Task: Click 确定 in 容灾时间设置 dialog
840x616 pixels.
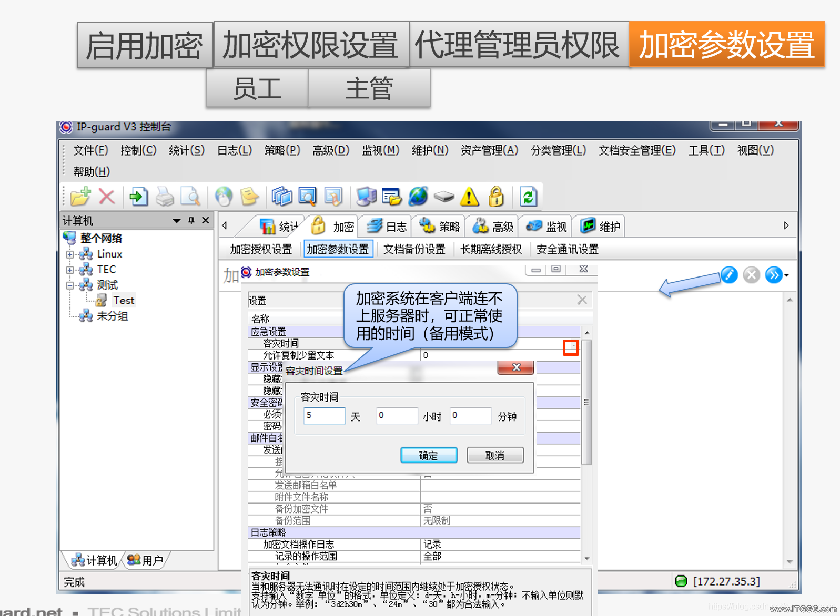Action: pyautogui.click(x=429, y=455)
